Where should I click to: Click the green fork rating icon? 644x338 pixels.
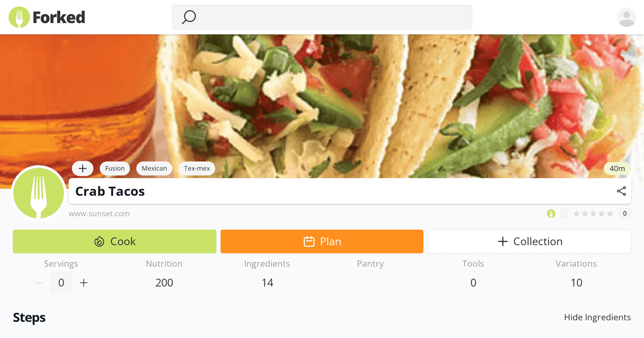point(551,213)
